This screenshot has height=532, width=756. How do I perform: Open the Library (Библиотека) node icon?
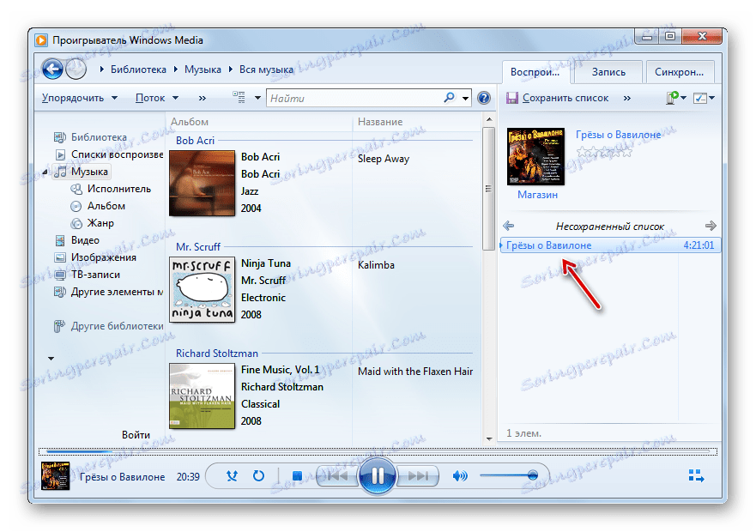60,137
